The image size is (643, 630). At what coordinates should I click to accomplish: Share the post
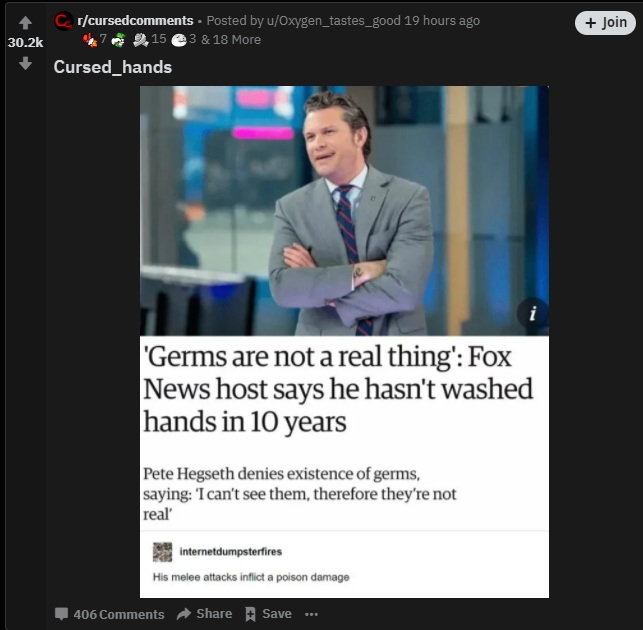click(x=204, y=614)
